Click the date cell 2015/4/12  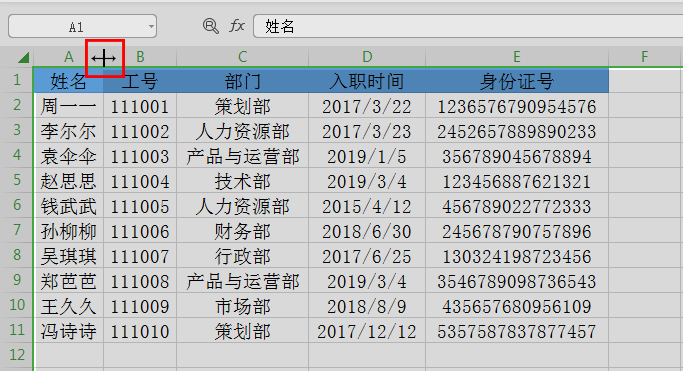(367, 206)
